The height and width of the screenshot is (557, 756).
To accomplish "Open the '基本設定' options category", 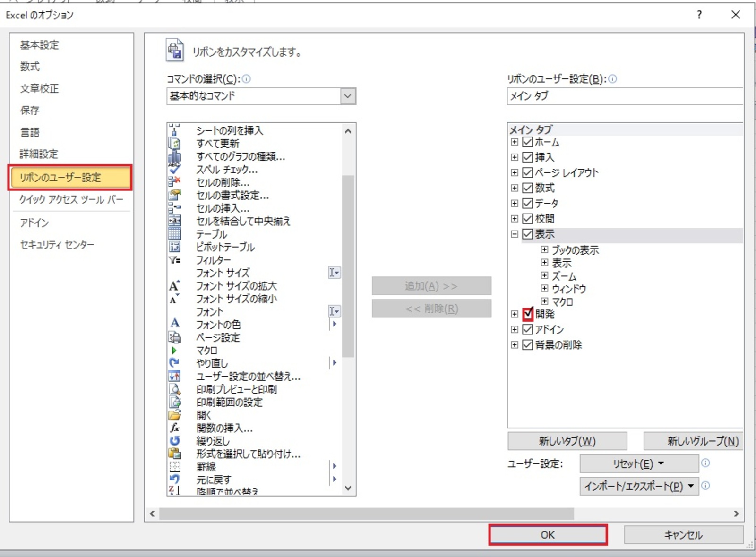I will coord(40,45).
